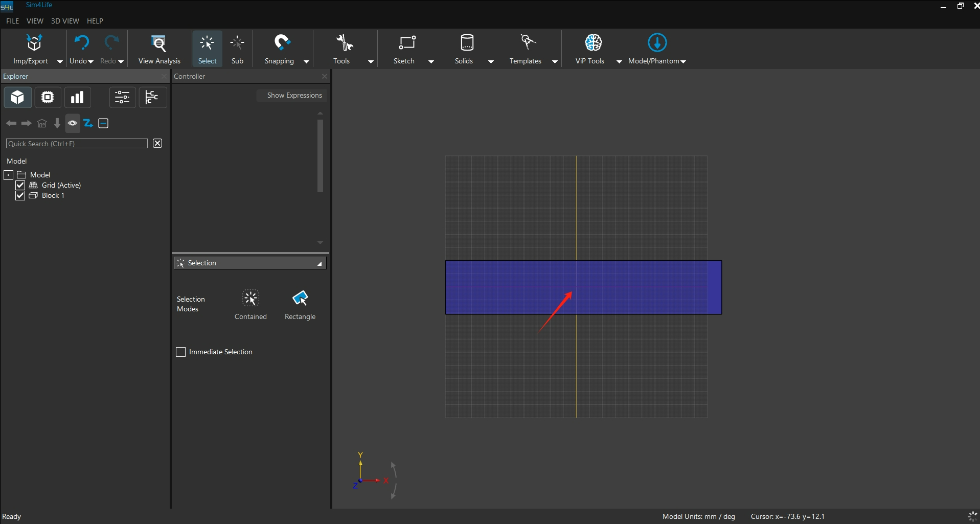980x524 pixels.
Task: Enable the Immediate Selection checkbox
Action: [x=180, y=352]
